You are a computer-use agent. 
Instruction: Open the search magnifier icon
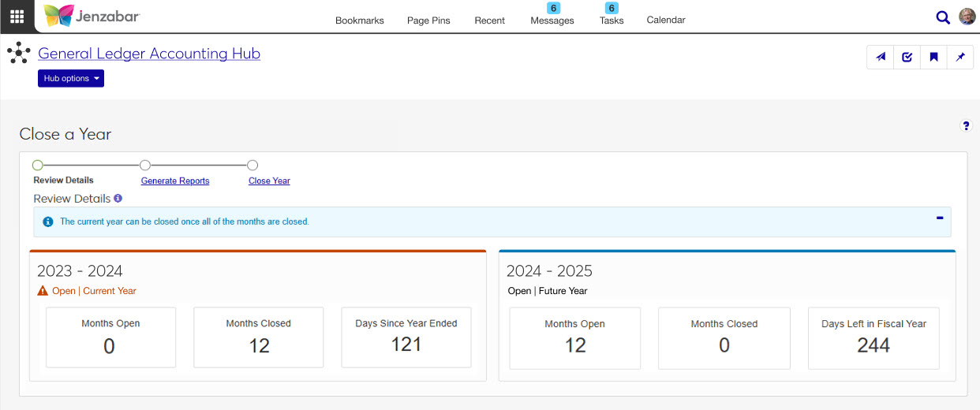coord(942,17)
